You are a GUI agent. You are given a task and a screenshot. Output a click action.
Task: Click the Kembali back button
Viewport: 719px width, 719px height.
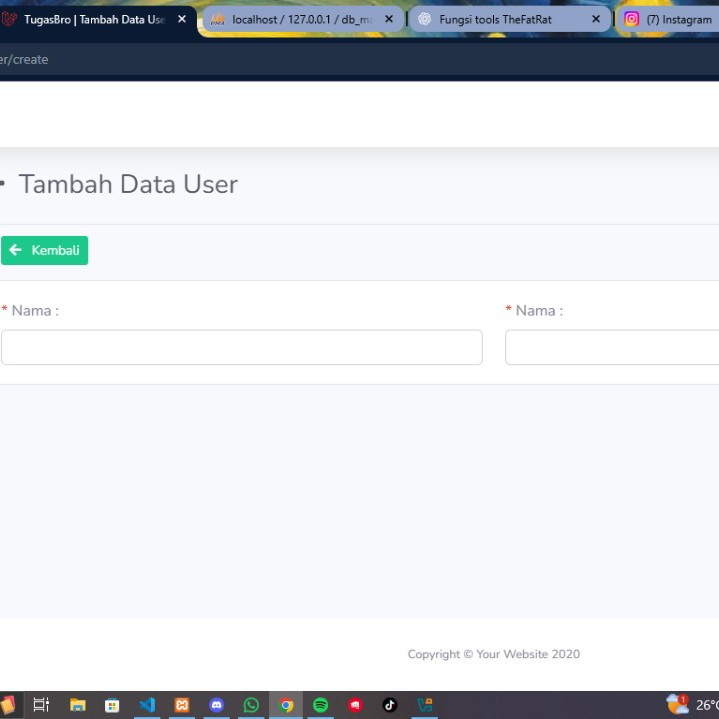tap(45, 250)
